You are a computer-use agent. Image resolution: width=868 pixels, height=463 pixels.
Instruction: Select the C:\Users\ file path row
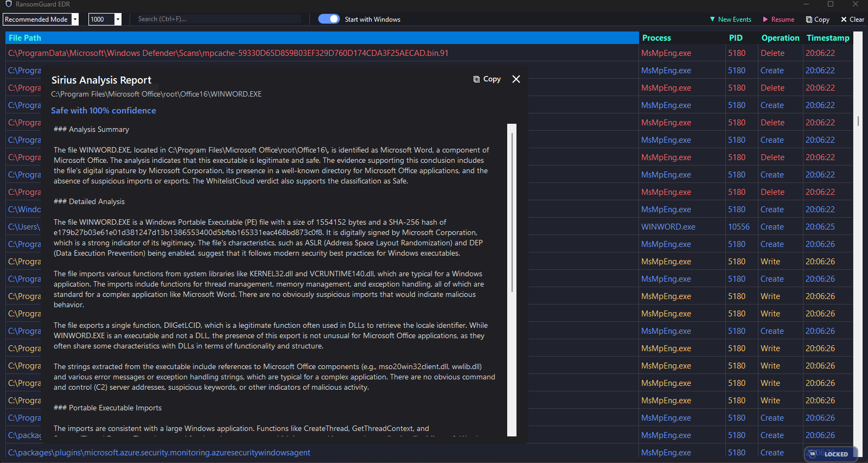pos(24,227)
